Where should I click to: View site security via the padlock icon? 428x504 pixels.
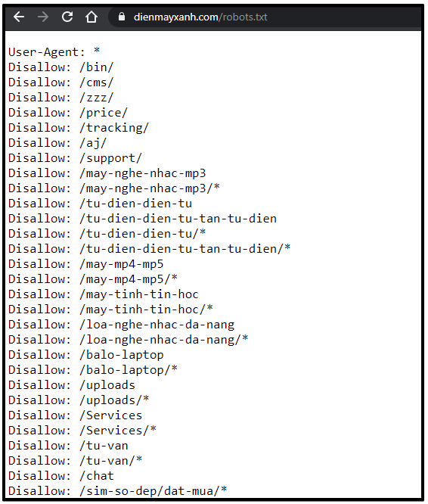(x=122, y=17)
